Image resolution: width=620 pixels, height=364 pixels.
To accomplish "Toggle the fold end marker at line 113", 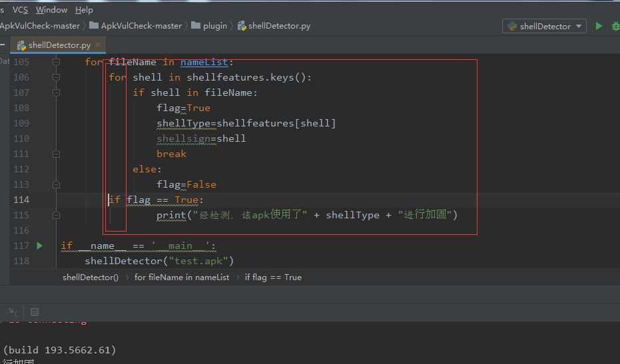I will tap(56, 184).
